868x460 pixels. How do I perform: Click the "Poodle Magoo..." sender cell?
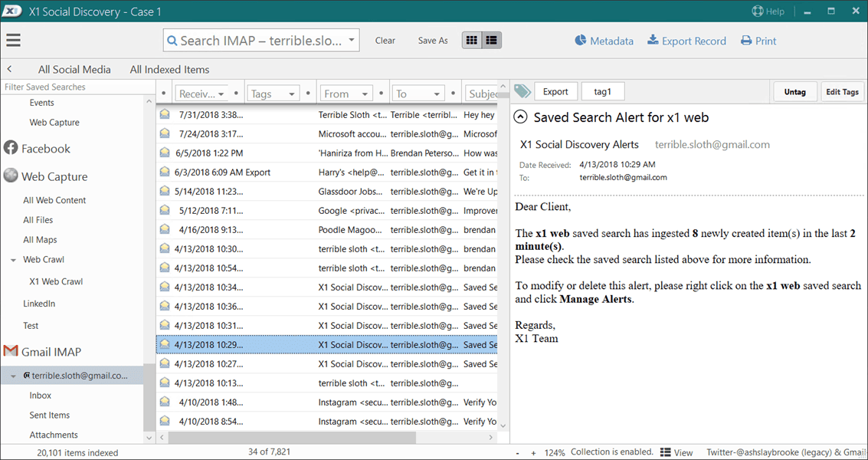[x=350, y=229]
